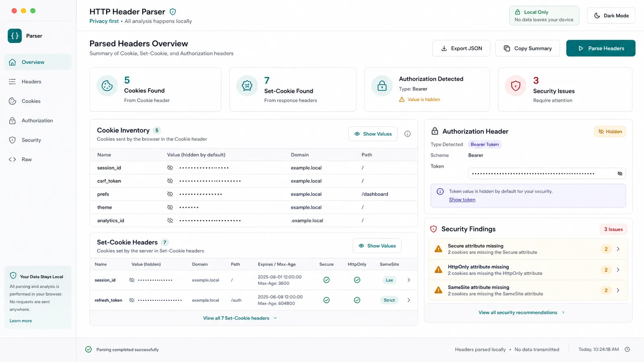Click the lock icon beside Authorization Header title
Image resolution: width=644 pixels, height=362 pixels.
(x=435, y=131)
